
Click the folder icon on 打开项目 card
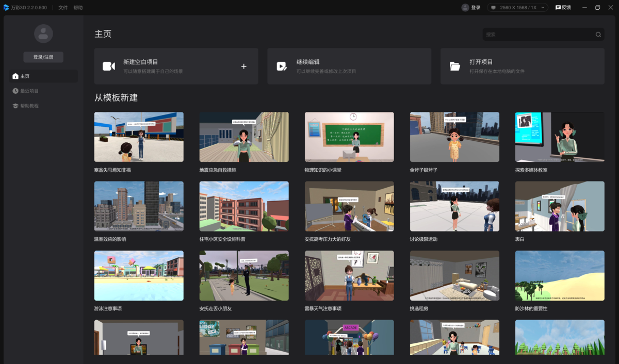tap(454, 65)
